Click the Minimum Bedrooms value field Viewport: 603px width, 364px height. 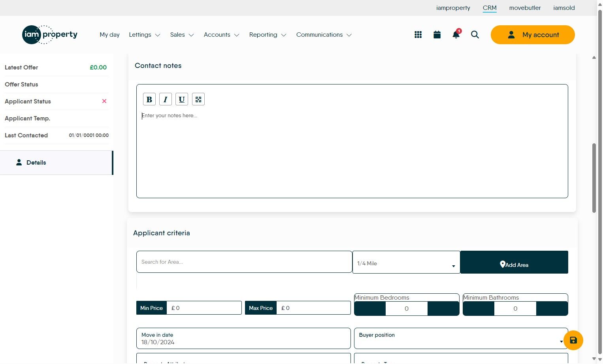pos(407,309)
